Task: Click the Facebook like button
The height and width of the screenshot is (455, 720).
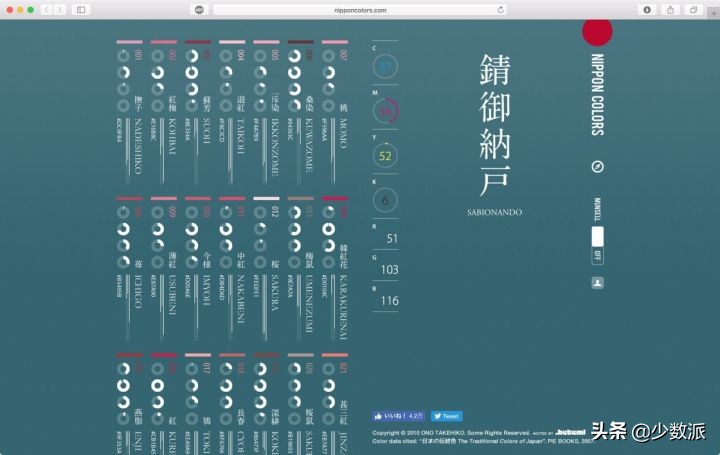Action: (398, 416)
